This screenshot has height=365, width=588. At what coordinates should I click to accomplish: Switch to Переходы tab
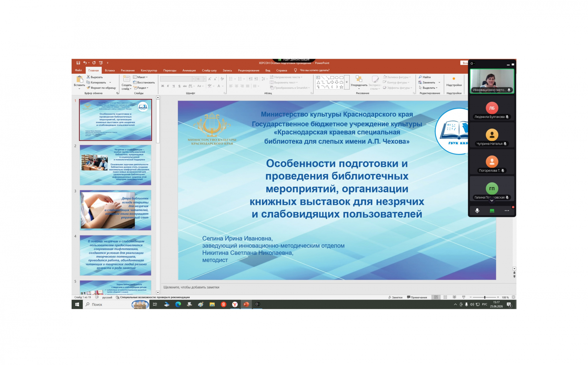click(x=170, y=70)
